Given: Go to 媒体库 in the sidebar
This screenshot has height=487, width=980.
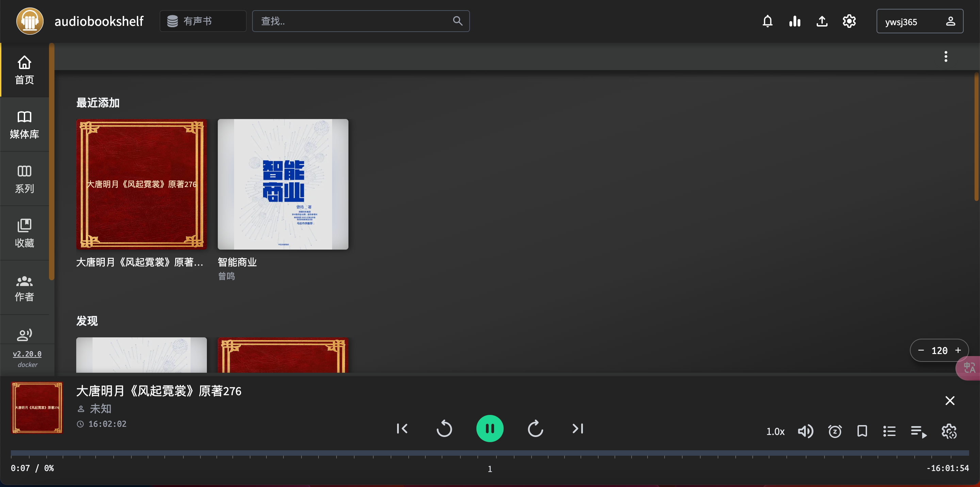Looking at the screenshot, I should [x=24, y=125].
